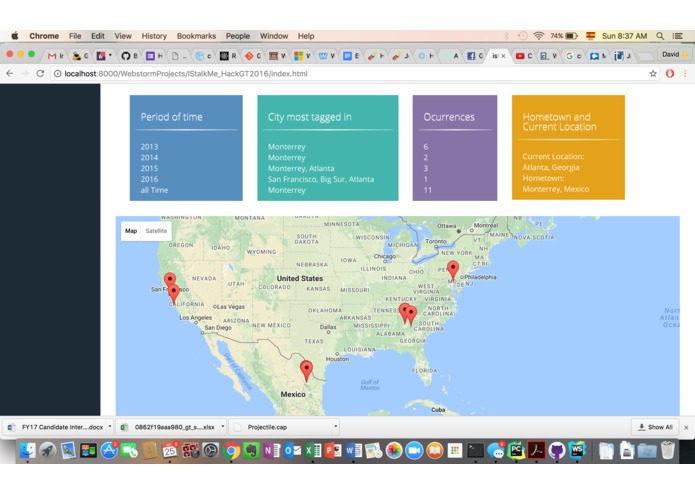Click the Chrome back arrow

(x=10, y=74)
